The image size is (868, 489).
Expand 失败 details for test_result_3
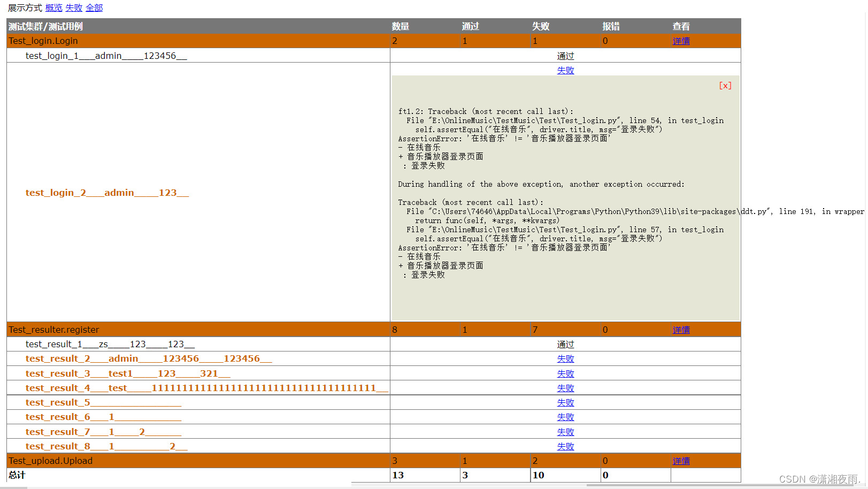click(x=565, y=373)
